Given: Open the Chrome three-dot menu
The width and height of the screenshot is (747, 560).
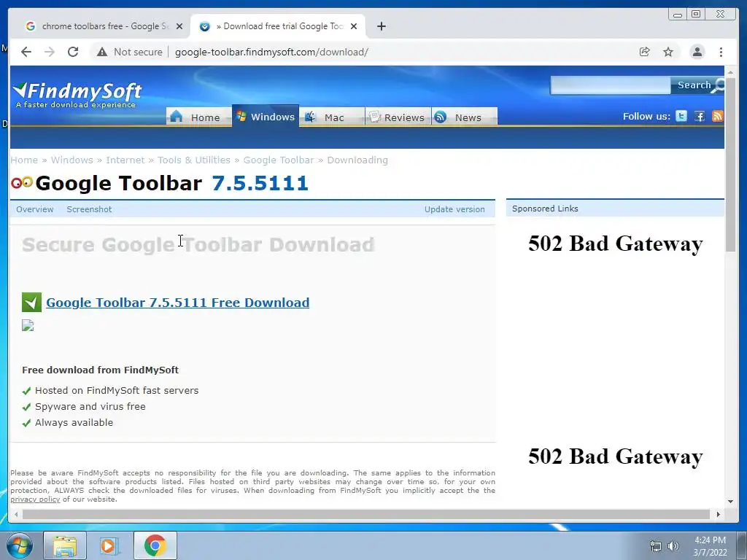Looking at the screenshot, I should coord(721,52).
